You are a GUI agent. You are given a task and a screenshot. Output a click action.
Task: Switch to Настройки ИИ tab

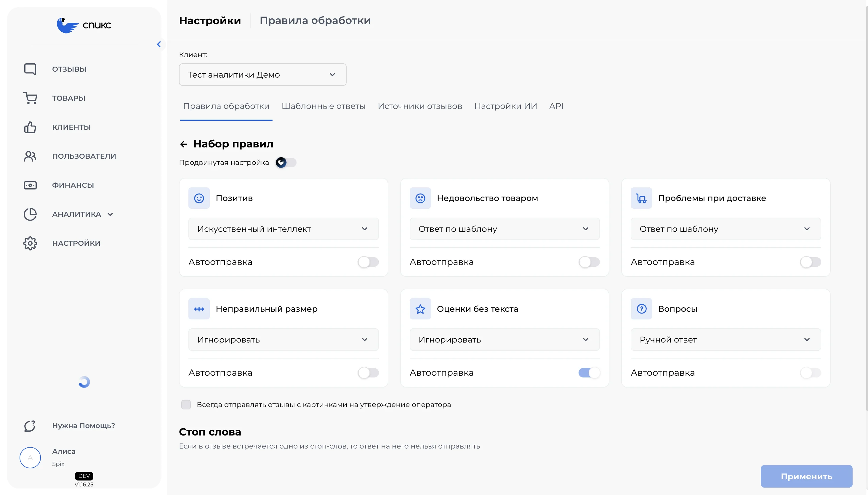505,106
